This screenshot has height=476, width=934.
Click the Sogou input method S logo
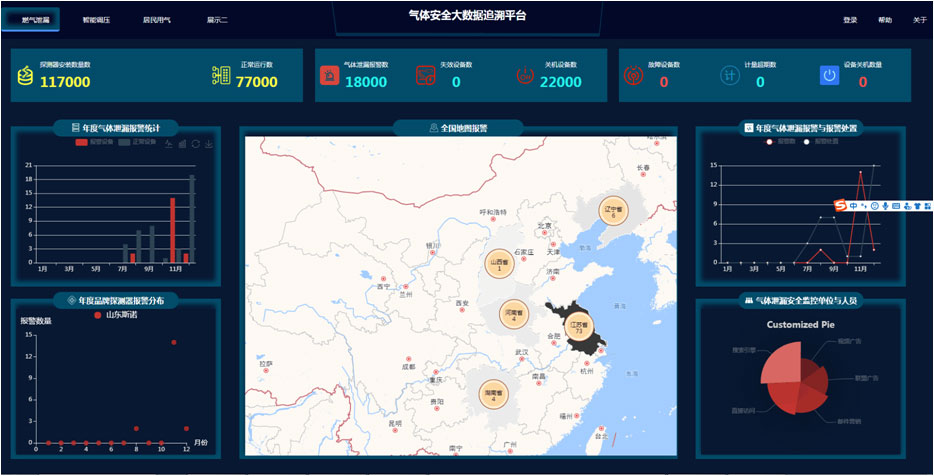coord(840,205)
